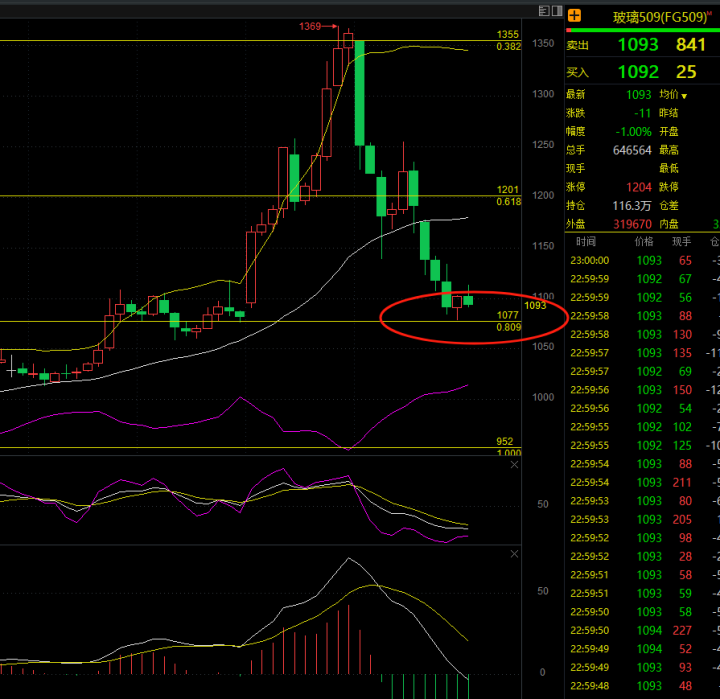Click the buy volume 25
This screenshot has height=699, width=720.
click(x=686, y=72)
